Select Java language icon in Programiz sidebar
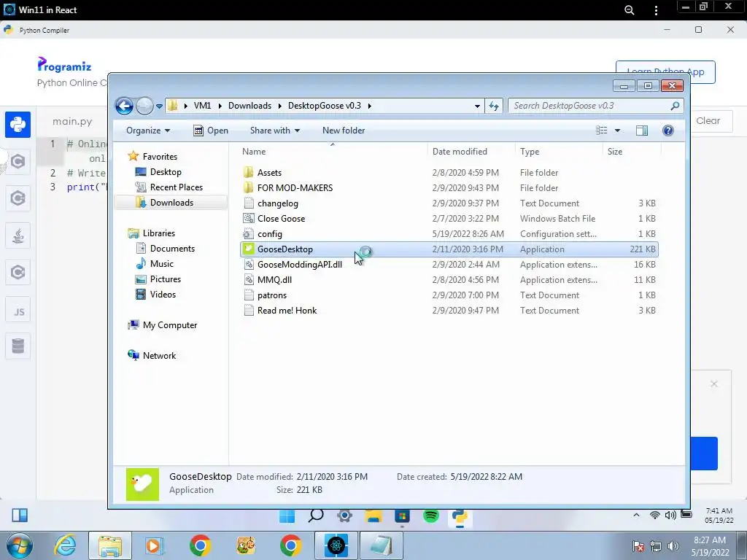This screenshot has width=747, height=560. coord(18,236)
